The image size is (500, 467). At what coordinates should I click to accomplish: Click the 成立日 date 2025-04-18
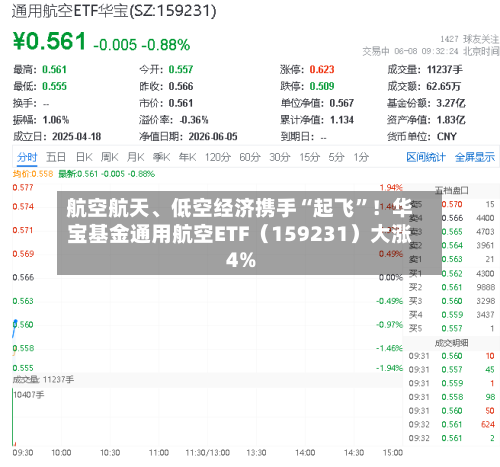click(x=76, y=136)
